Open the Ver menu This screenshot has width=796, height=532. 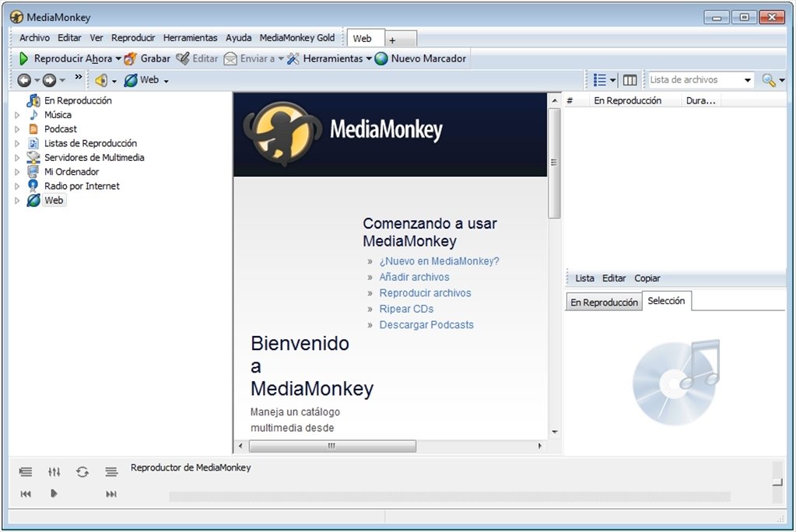pos(96,38)
